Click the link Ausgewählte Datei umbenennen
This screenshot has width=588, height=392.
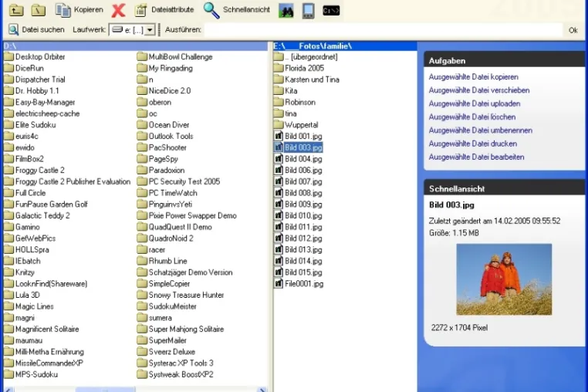point(481,130)
